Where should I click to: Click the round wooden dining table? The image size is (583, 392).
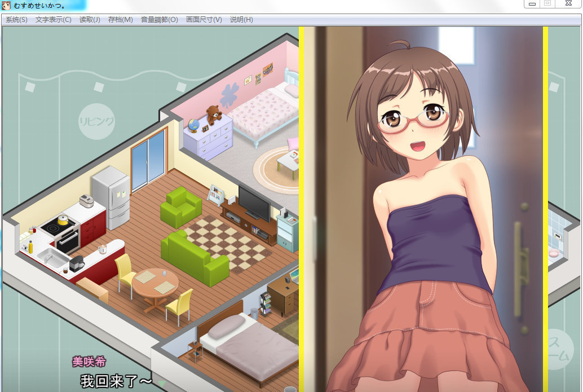[x=155, y=284]
